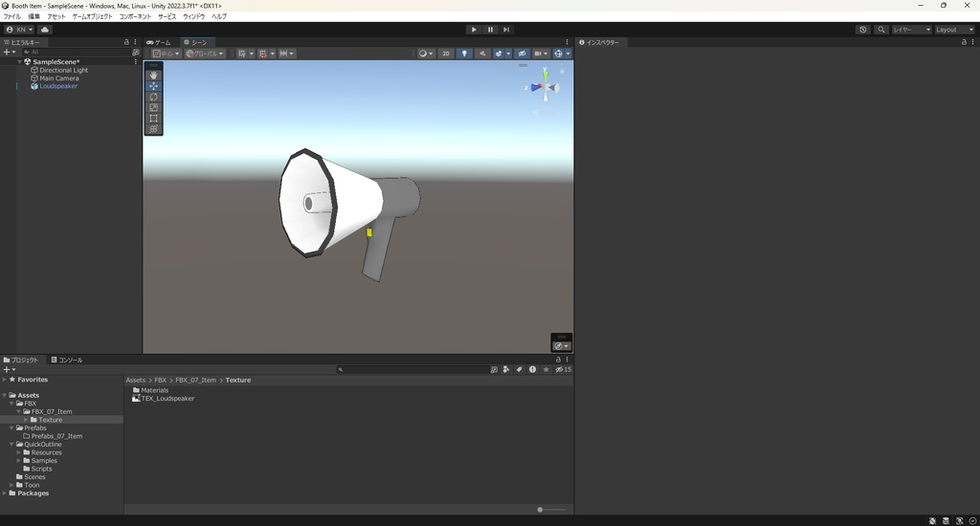Toggle 2D scene view mode

[446, 54]
